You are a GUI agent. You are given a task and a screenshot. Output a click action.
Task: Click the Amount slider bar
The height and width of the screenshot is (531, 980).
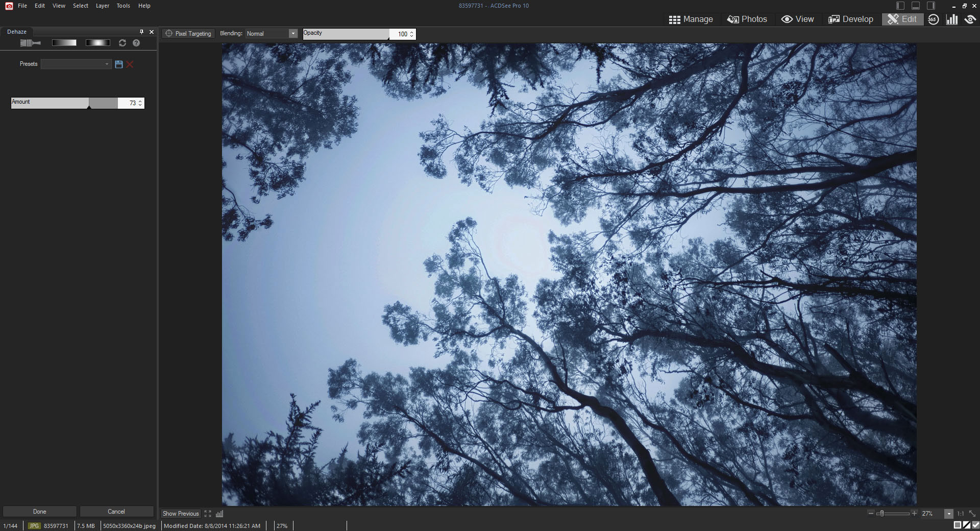pos(64,103)
